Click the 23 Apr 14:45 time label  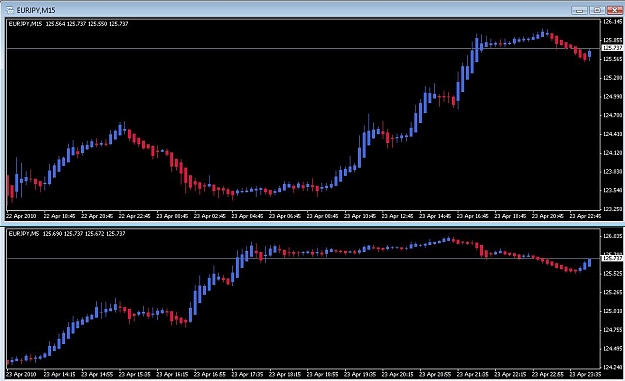click(435, 216)
